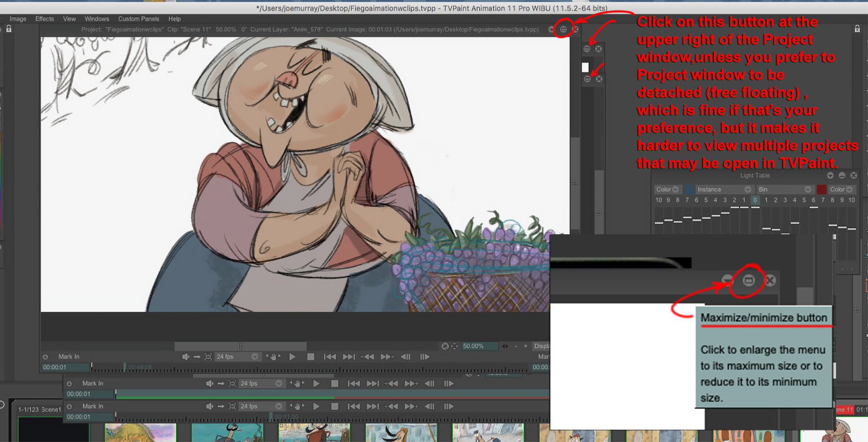
Task: Step forward one frame in the green progress bar row
Action: [x=449, y=384]
